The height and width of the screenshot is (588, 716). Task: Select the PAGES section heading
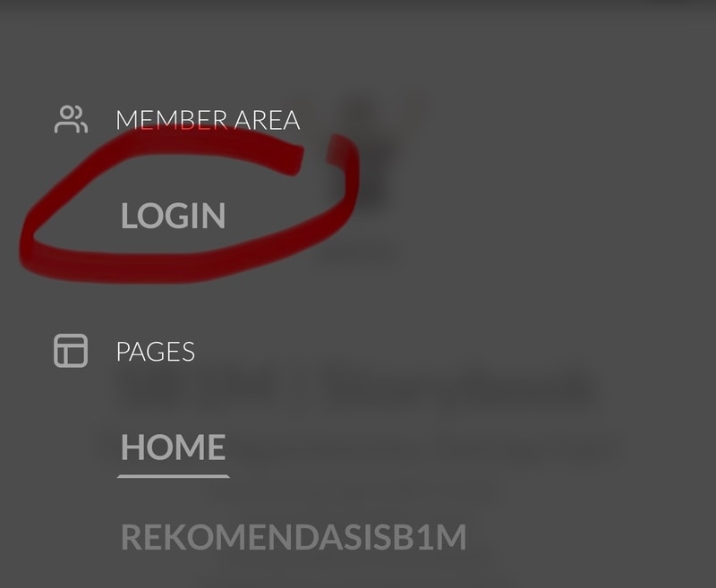tap(156, 352)
